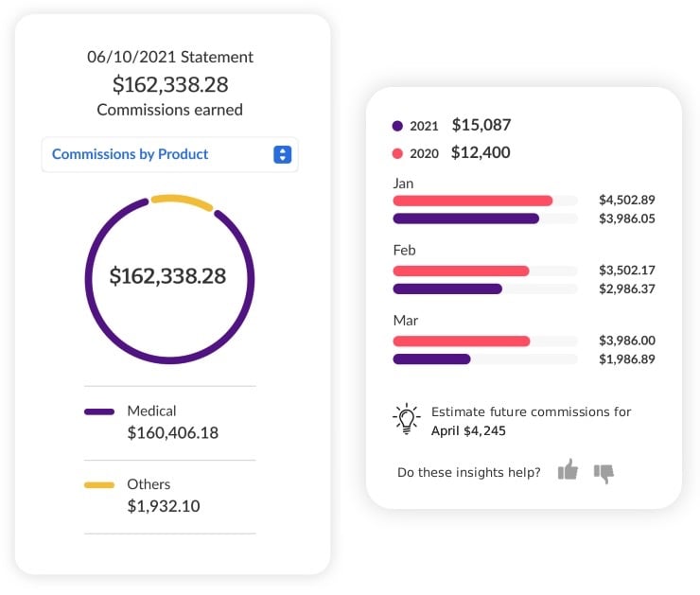
Task: Open the Commissions by Product dropdown
Action: coord(169,154)
